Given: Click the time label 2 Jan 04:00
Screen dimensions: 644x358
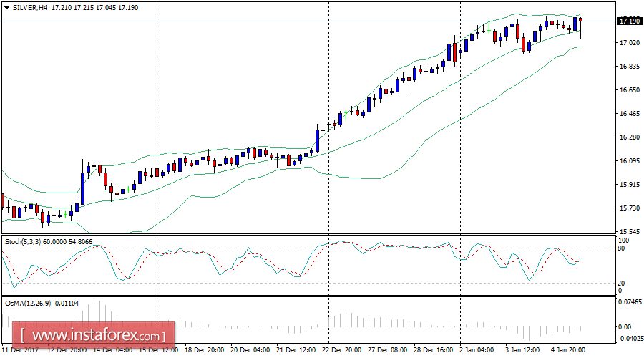Looking at the screenshot, I should (x=477, y=350).
